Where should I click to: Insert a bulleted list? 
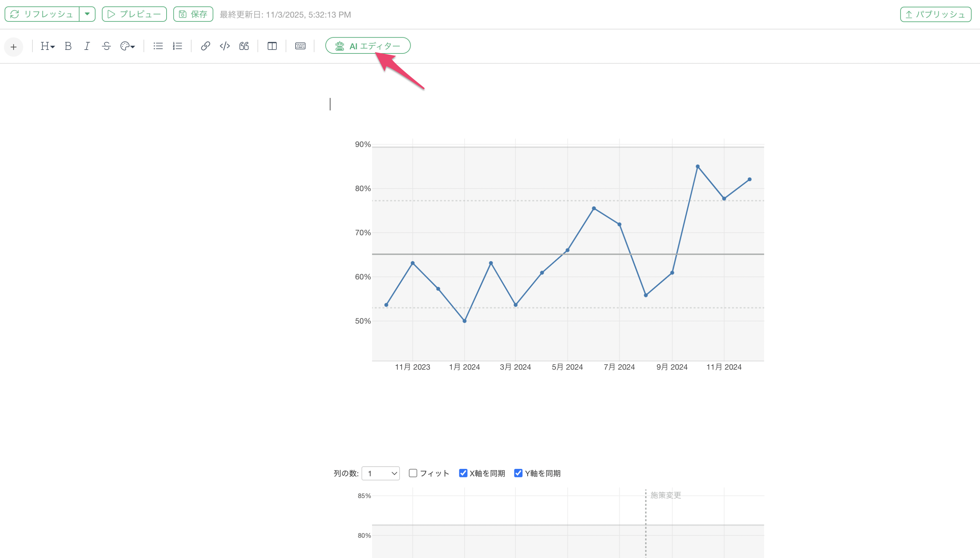158,46
